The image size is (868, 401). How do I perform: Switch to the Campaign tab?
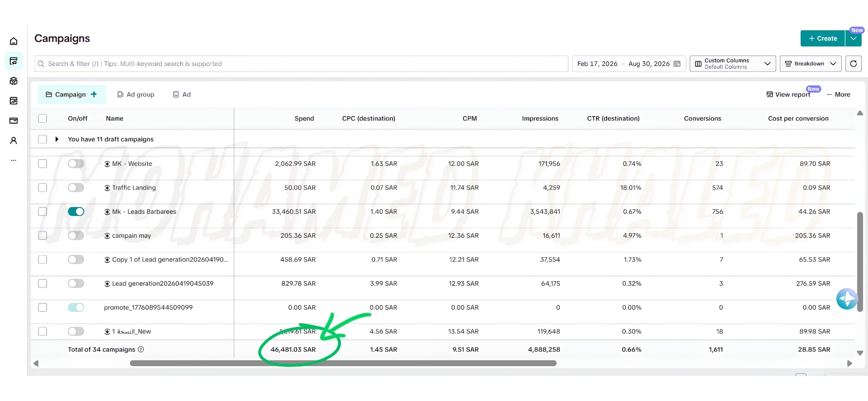click(x=72, y=95)
